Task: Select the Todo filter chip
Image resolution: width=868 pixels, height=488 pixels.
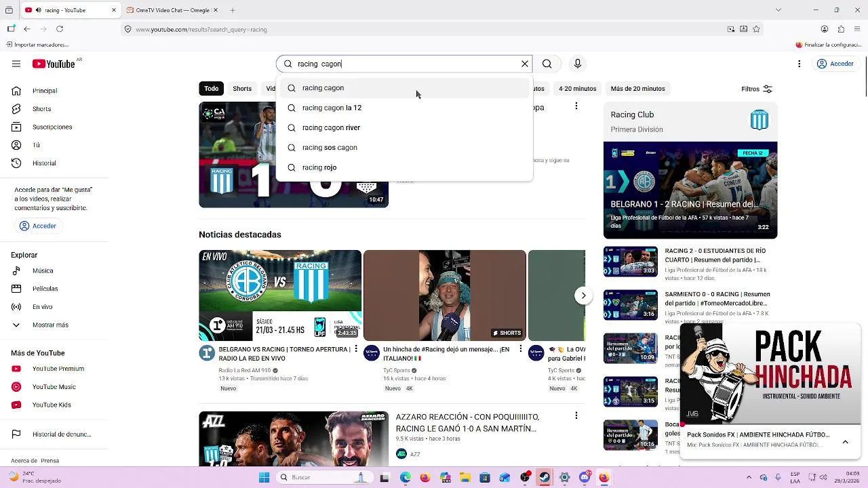Action: coord(212,89)
